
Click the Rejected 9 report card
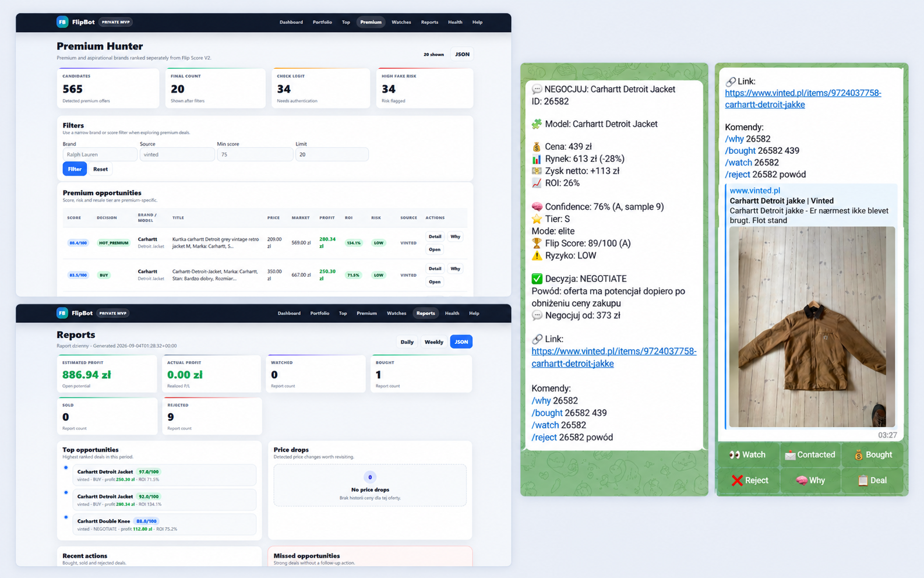click(212, 416)
